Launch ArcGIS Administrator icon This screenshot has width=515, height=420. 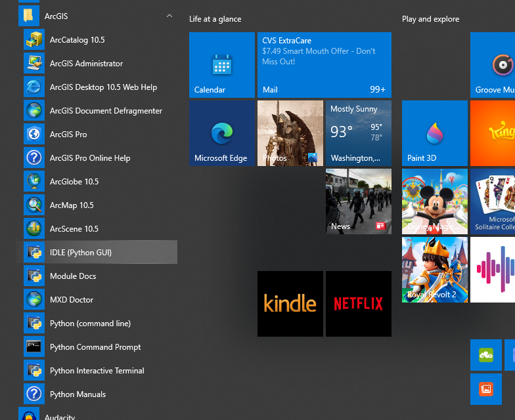point(34,63)
